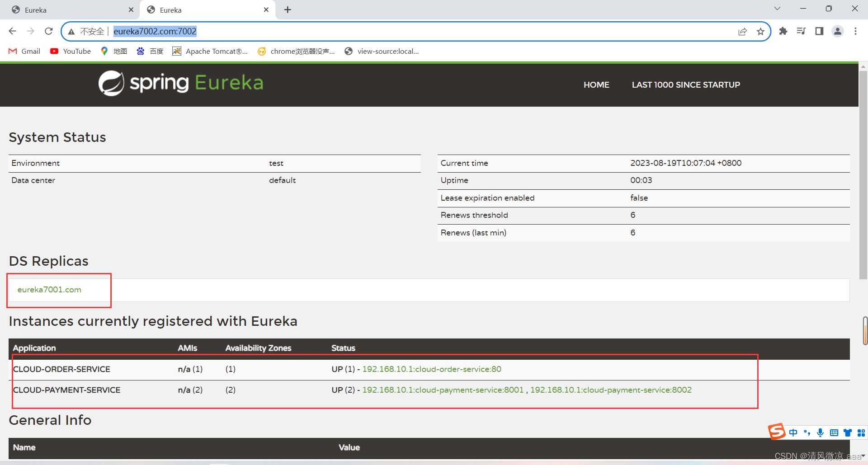The image size is (868, 465).
Task: Toggle Chinese input mode 中
Action: (793, 432)
